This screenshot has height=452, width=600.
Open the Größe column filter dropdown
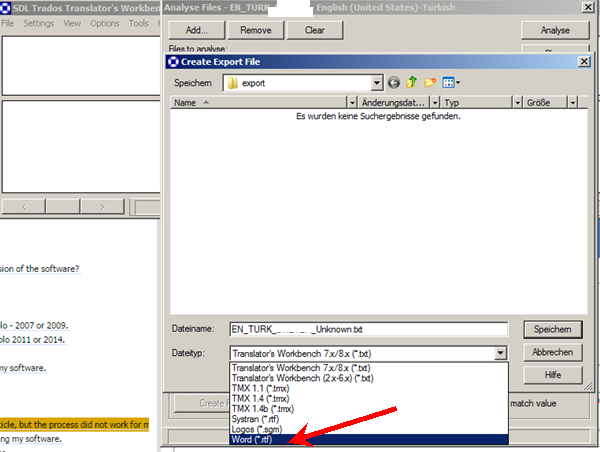coord(572,103)
